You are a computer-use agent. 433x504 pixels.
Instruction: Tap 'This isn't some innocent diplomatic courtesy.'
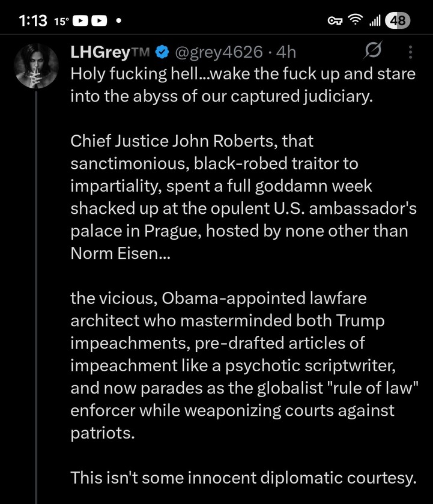(x=243, y=478)
